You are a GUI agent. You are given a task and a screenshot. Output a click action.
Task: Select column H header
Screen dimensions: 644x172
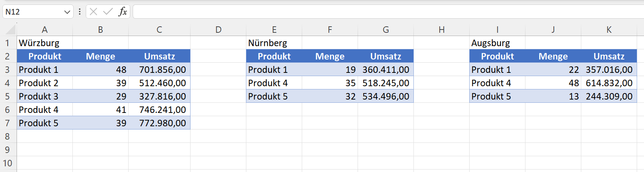click(x=442, y=30)
